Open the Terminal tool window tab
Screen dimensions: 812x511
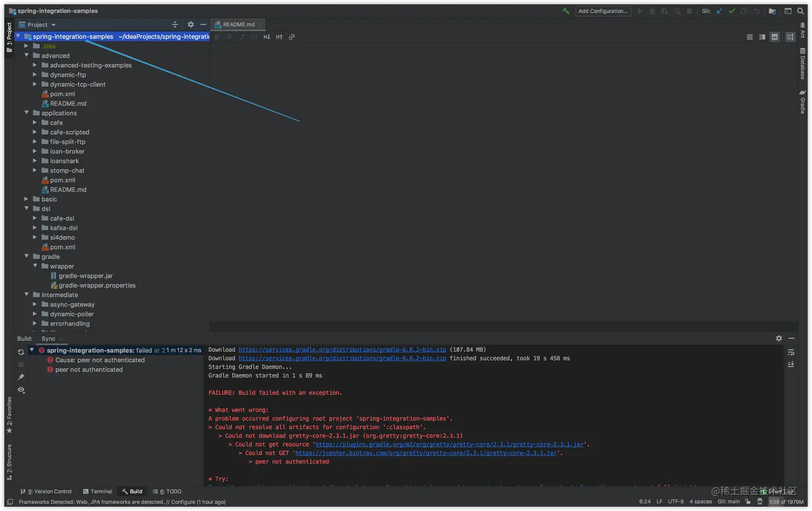pyautogui.click(x=97, y=492)
